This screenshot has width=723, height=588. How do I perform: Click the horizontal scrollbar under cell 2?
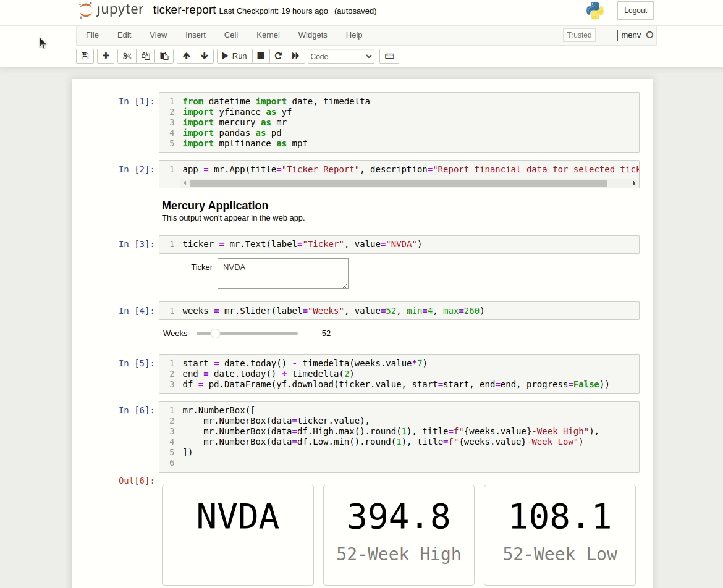409,183
